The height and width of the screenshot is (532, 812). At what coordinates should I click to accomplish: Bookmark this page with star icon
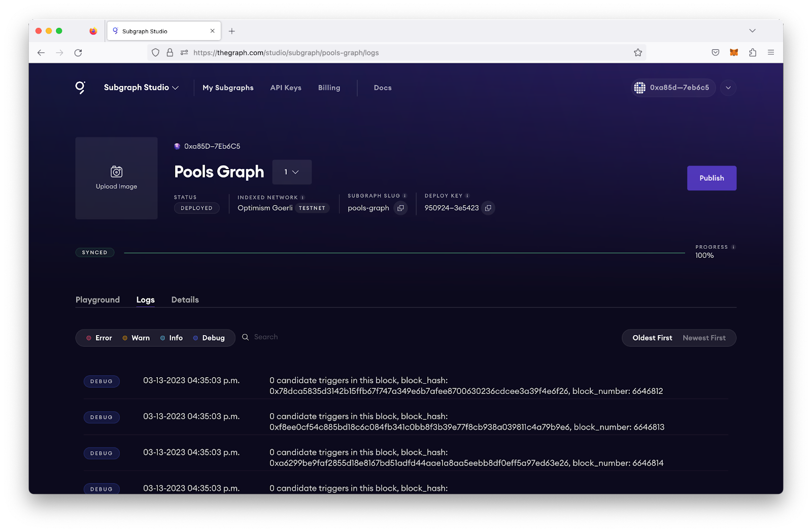[x=638, y=52]
